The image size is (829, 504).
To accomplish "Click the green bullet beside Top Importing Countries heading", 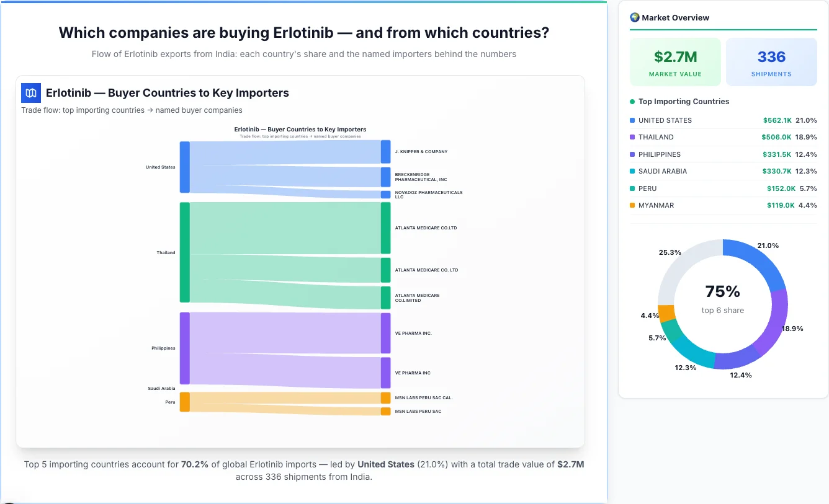I will (632, 102).
